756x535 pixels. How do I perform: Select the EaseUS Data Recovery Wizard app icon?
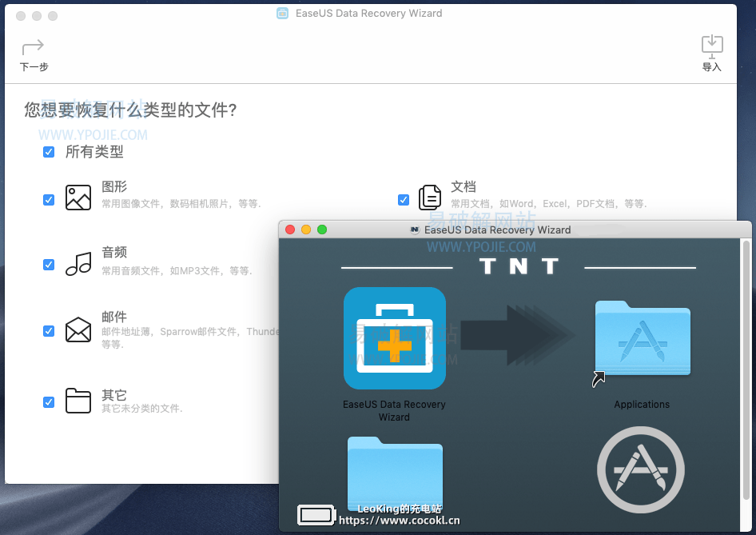[395, 338]
